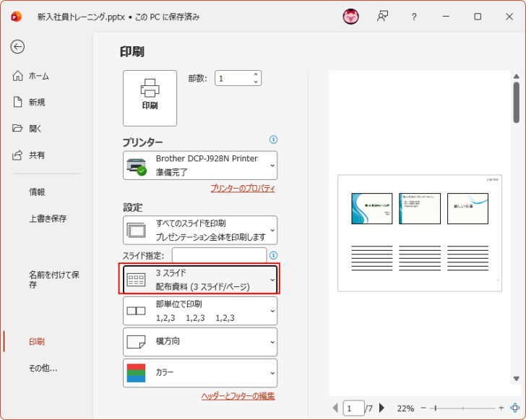Select ホーム in the sidebar
Image resolution: width=526 pixels, height=420 pixels.
(x=39, y=76)
